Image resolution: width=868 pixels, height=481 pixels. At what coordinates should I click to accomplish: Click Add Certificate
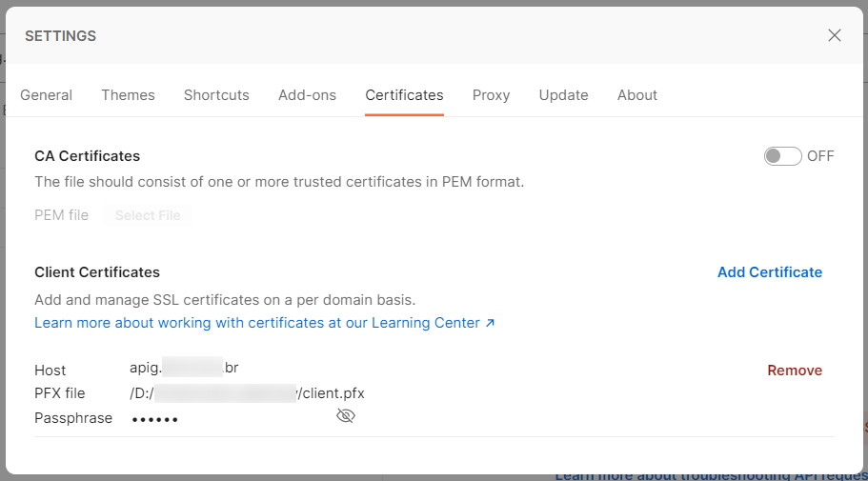tap(769, 272)
